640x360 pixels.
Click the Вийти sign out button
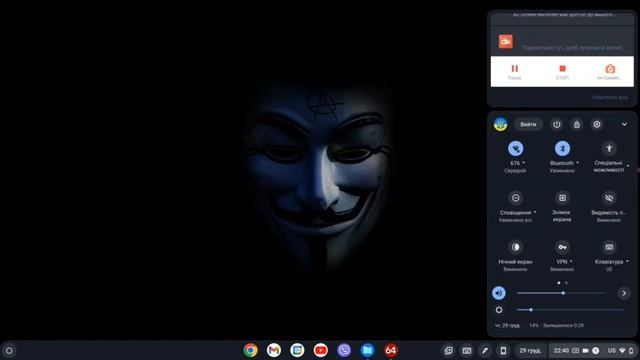[528, 124]
